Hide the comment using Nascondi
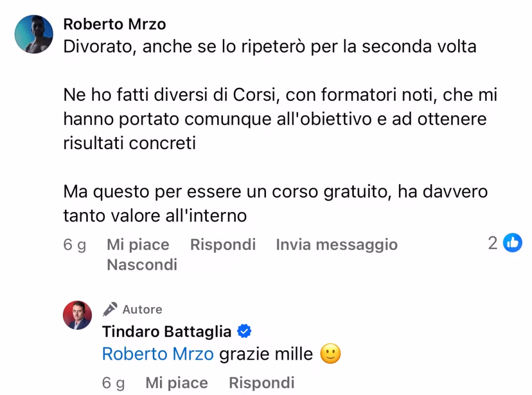Viewport: 532px width, 395px height. click(x=142, y=265)
